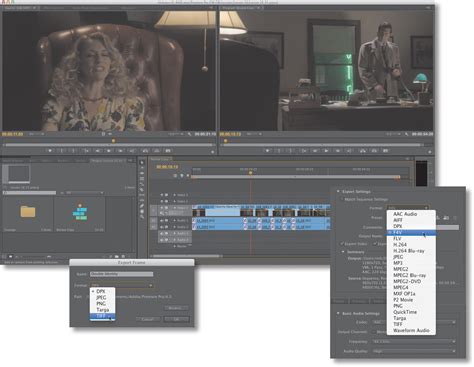Toggle Video 2 track output eye
Image resolution: width=474 pixels, height=367 pixels.
point(162,201)
